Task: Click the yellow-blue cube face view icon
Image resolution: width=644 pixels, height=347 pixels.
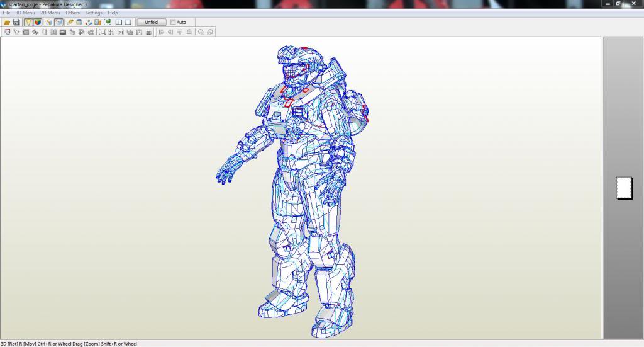Action: (x=49, y=22)
